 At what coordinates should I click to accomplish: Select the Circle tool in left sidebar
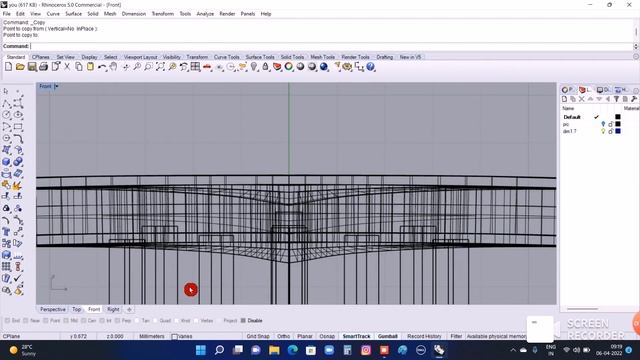(7, 115)
